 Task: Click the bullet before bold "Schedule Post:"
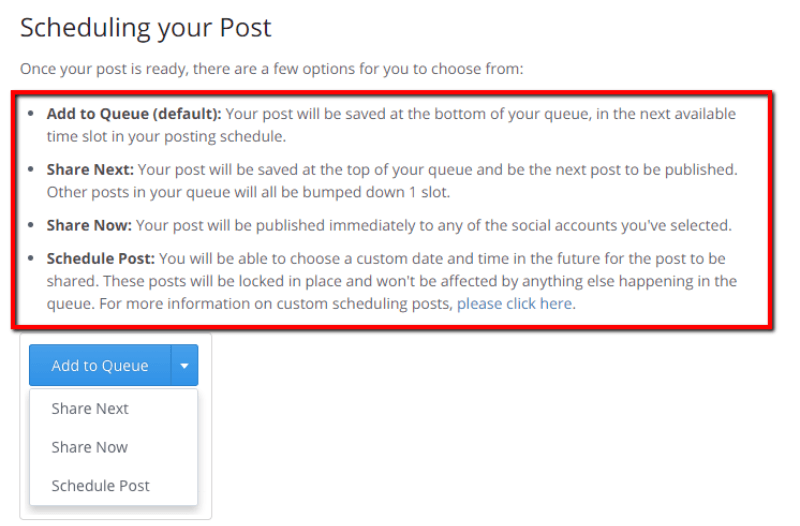31,259
